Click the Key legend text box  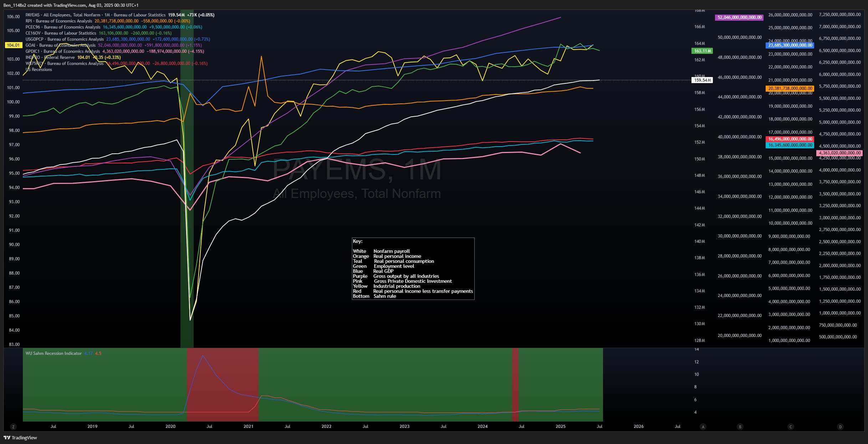click(x=413, y=269)
